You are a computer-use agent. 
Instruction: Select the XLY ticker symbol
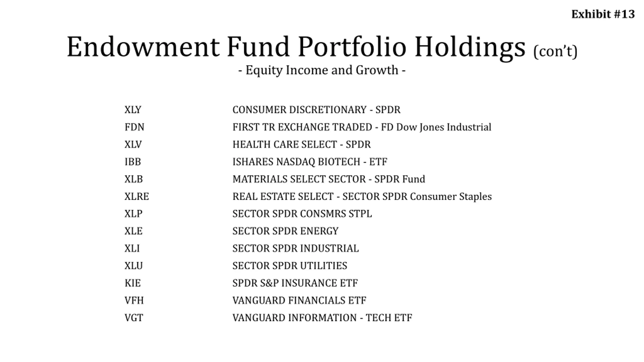click(133, 110)
